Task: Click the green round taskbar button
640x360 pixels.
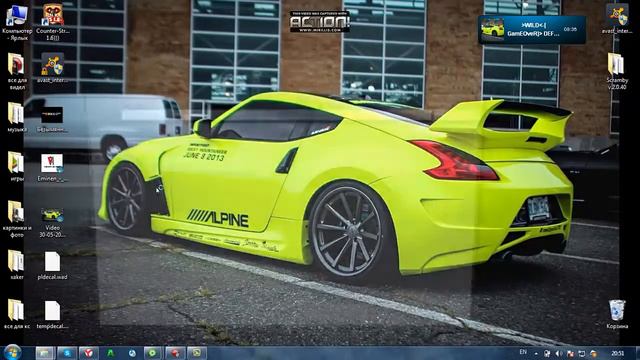Action: [152, 353]
